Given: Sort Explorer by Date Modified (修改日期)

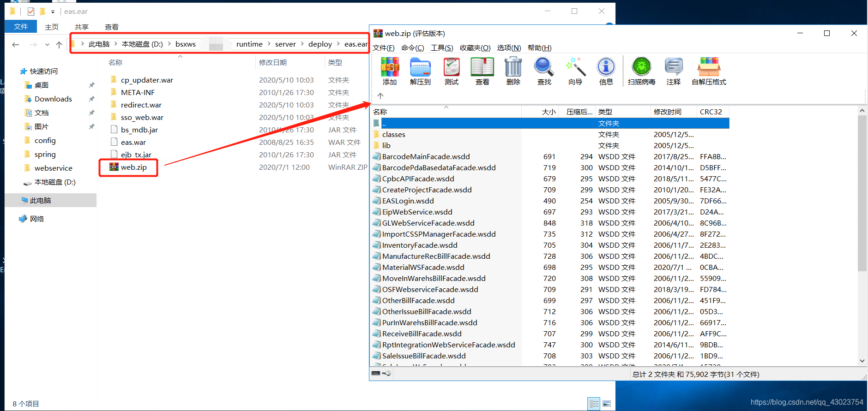Looking at the screenshot, I should tap(273, 62).
